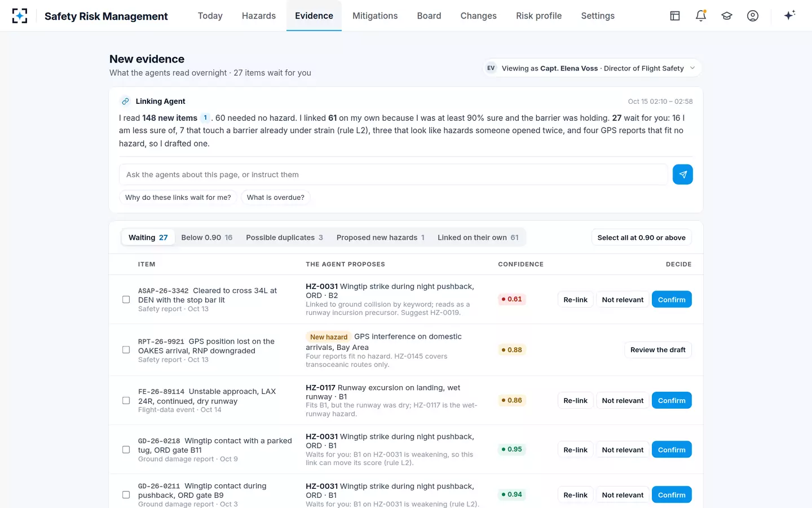Screen dimensions: 812x508
Task: Open the layout panel icon in header
Action: tap(675, 16)
